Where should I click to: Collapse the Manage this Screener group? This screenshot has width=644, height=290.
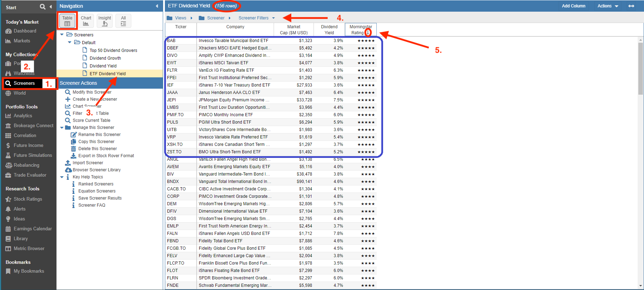click(62, 128)
